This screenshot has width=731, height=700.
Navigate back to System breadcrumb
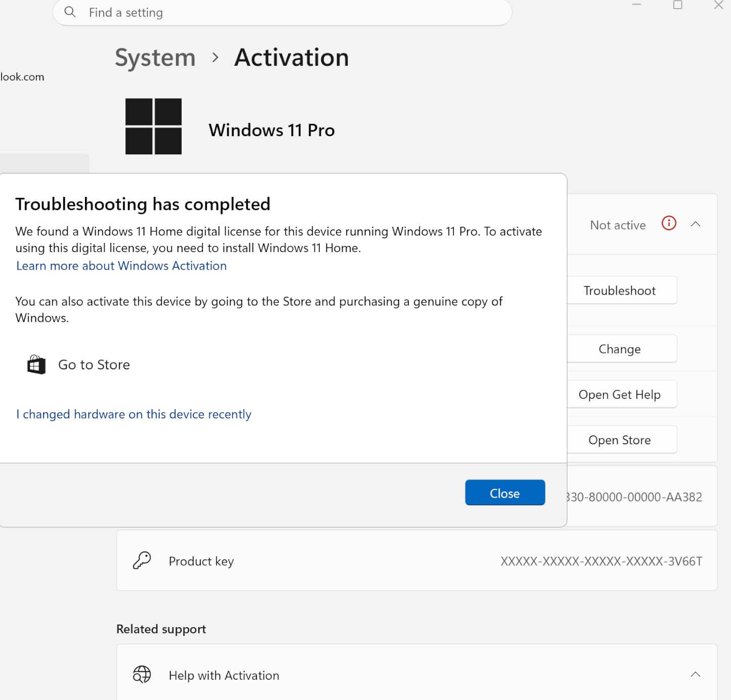[155, 58]
